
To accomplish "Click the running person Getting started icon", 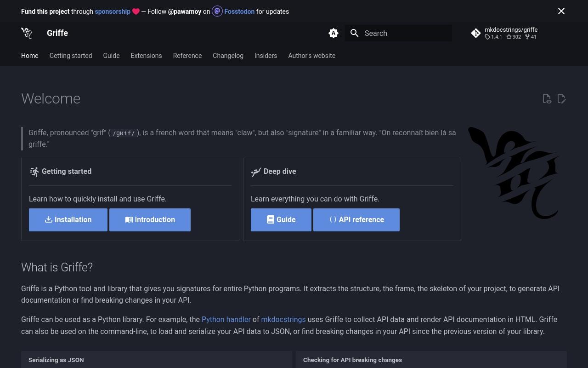I will point(34,172).
